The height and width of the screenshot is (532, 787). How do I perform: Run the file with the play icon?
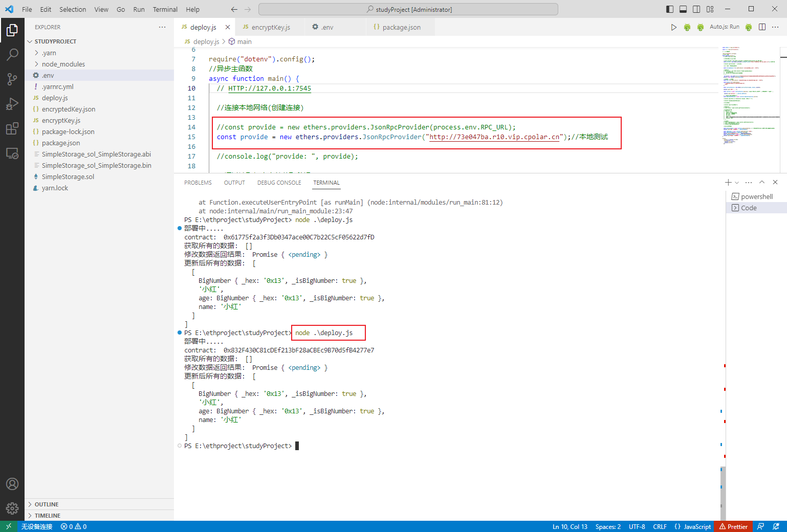[x=673, y=27]
